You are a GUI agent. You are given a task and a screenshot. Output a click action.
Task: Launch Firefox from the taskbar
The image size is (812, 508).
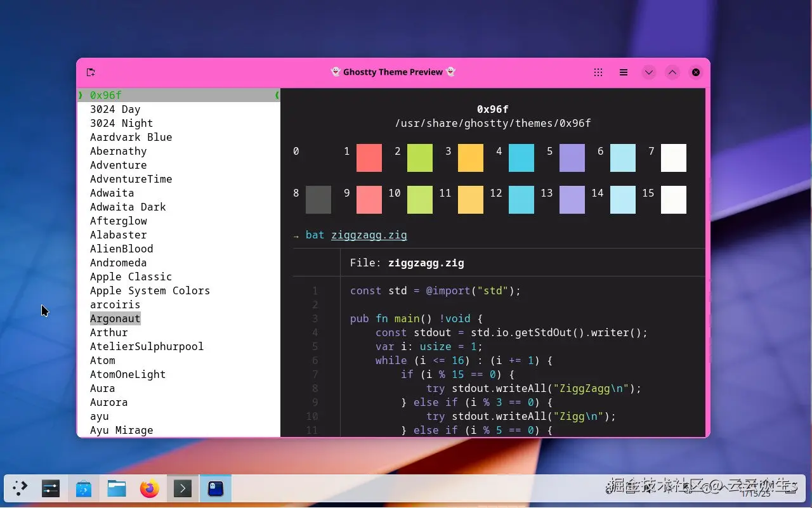click(x=150, y=488)
